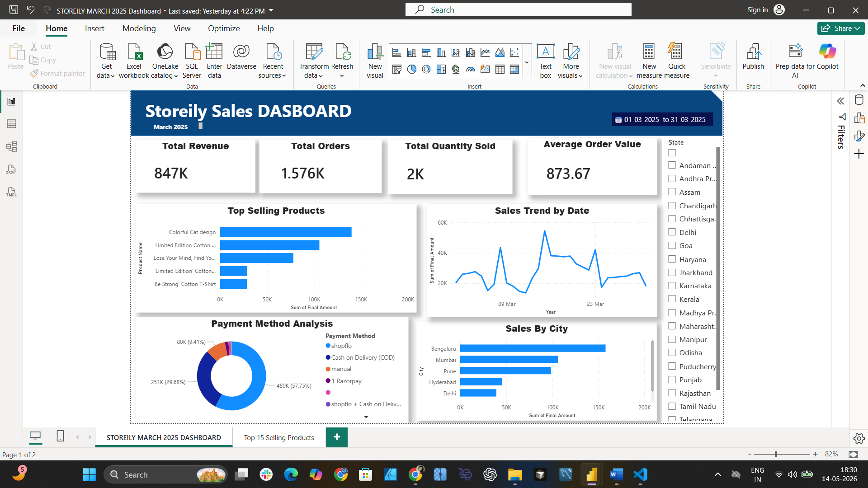Click the zoom in plus button
This screenshot has height=488, width=868.
pos(815,454)
